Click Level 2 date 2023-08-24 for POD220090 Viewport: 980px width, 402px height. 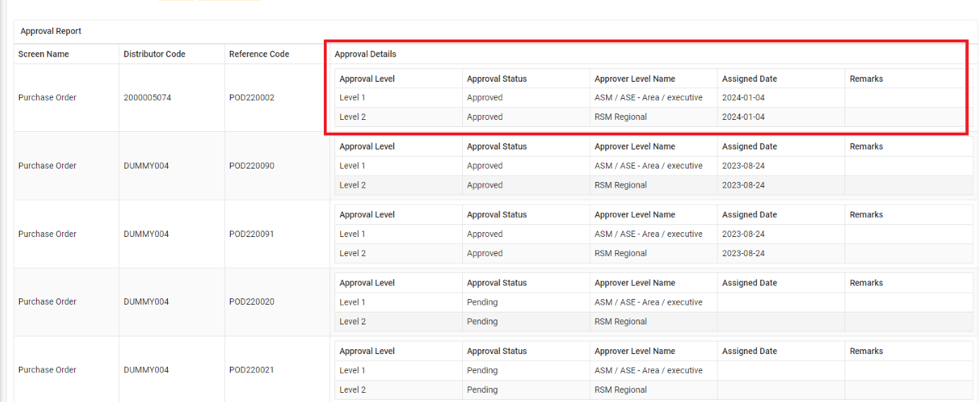[744, 185]
